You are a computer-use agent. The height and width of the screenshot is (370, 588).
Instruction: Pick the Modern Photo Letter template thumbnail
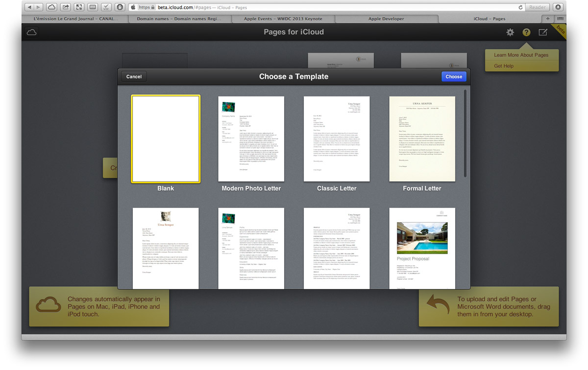point(251,139)
